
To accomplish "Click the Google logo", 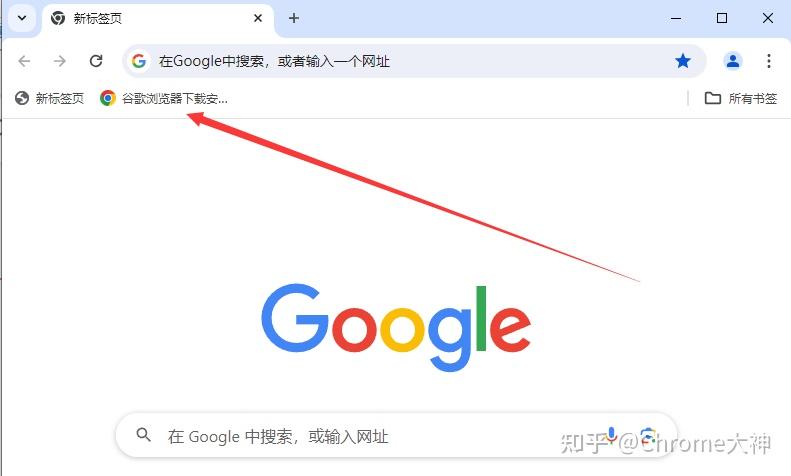I will 396,327.
